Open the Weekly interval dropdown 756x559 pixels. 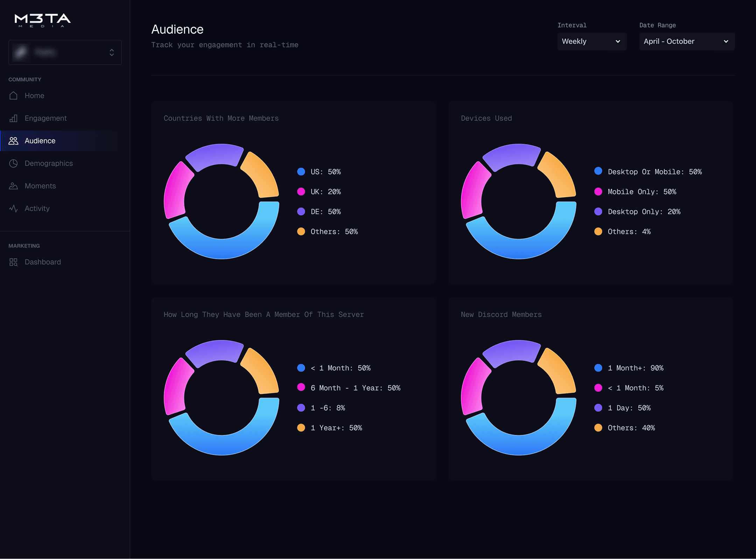pyautogui.click(x=591, y=41)
